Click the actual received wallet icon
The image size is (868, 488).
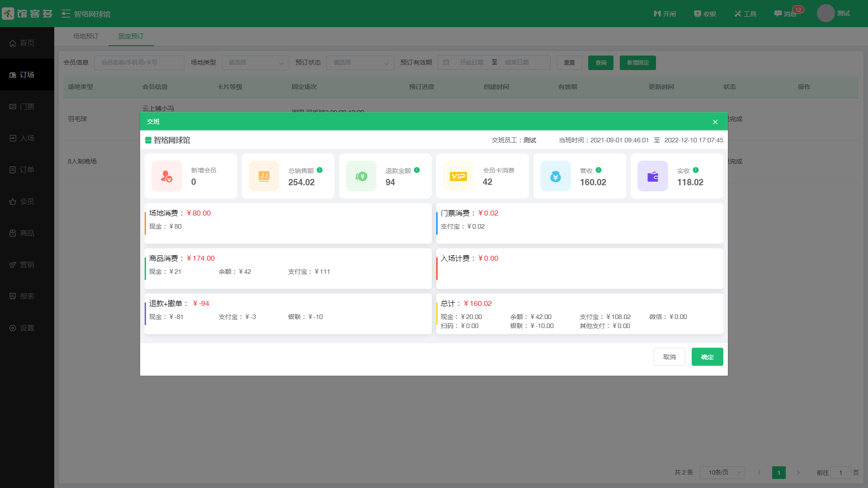tap(653, 176)
